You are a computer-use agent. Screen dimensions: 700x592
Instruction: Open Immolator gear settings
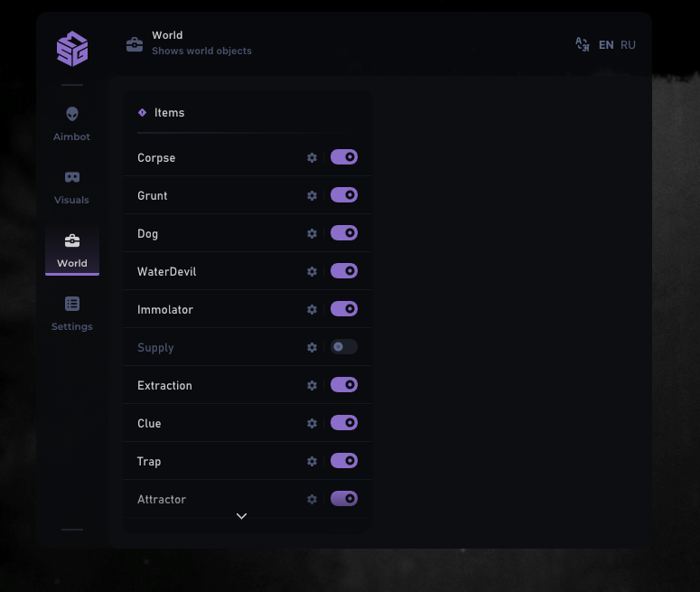click(x=312, y=309)
